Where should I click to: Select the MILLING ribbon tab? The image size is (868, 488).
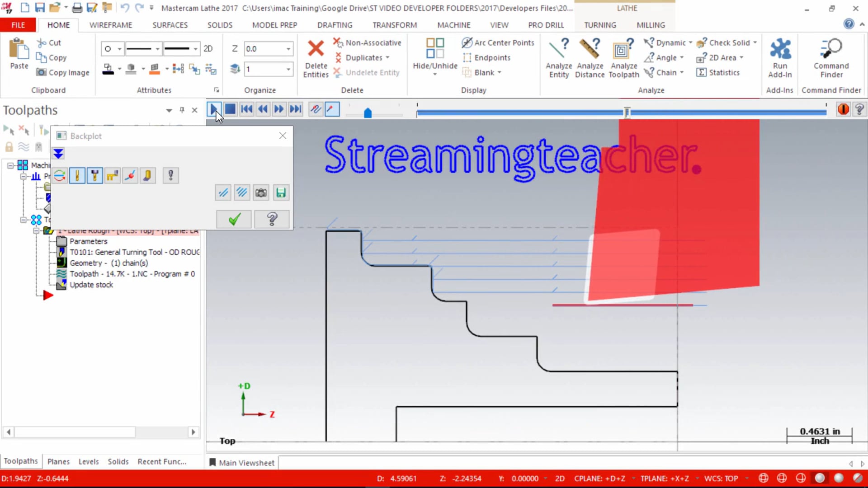pos(651,25)
